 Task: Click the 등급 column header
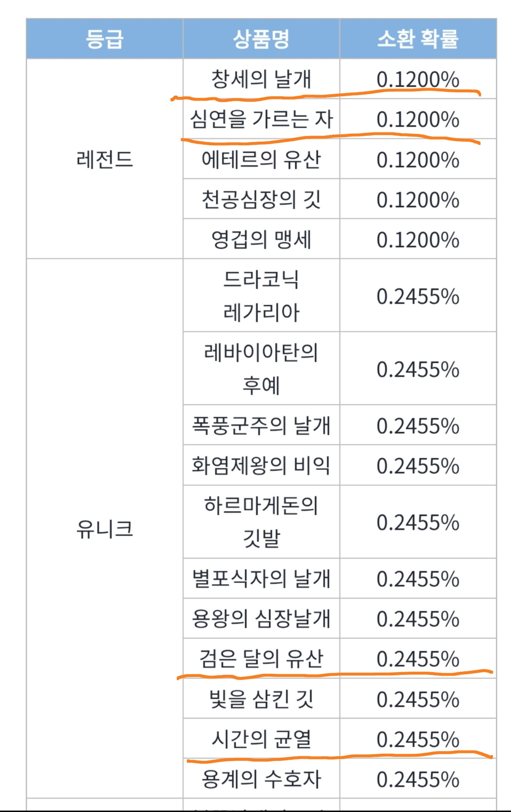coord(104,39)
